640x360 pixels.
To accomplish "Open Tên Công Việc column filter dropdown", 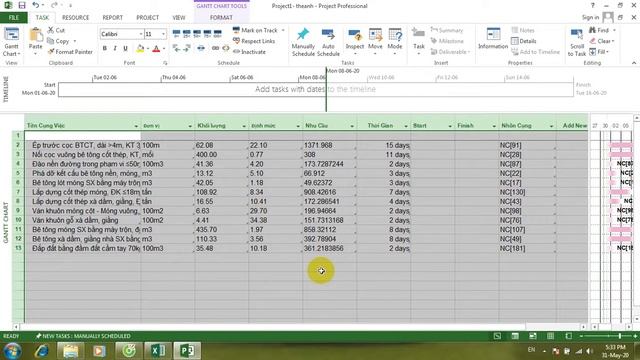I will pos(136,126).
